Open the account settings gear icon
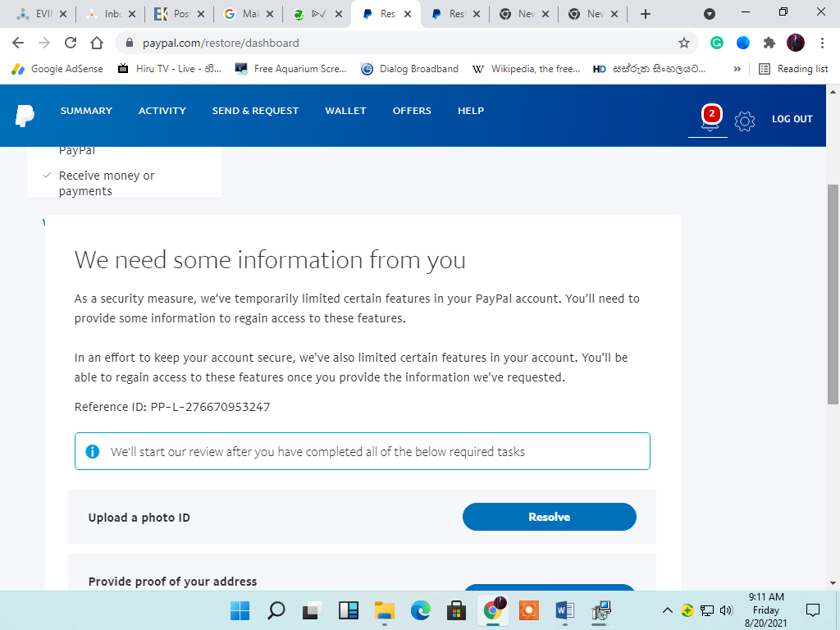Image resolution: width=840 pixels, height=630 pixels. (x=744, y=121)
